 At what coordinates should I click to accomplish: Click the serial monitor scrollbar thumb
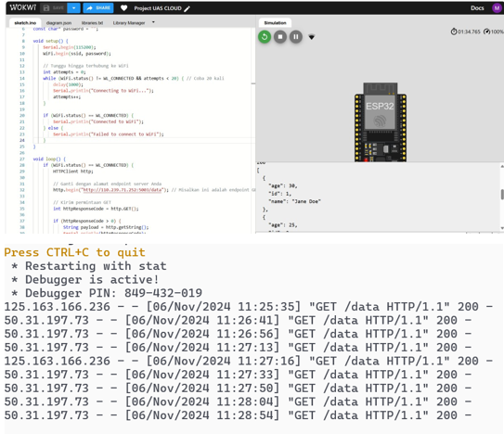tap(502, 195)
